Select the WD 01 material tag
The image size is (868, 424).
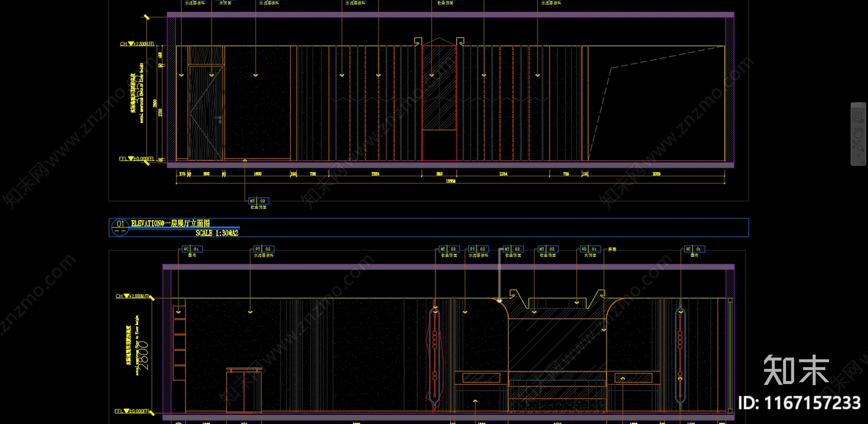(x=590, y=249)
